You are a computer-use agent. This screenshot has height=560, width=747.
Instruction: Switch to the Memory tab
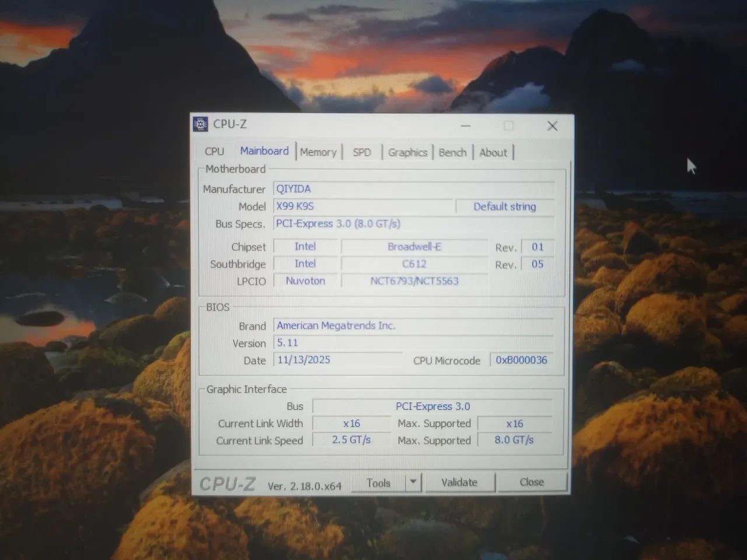click(319, 152)
